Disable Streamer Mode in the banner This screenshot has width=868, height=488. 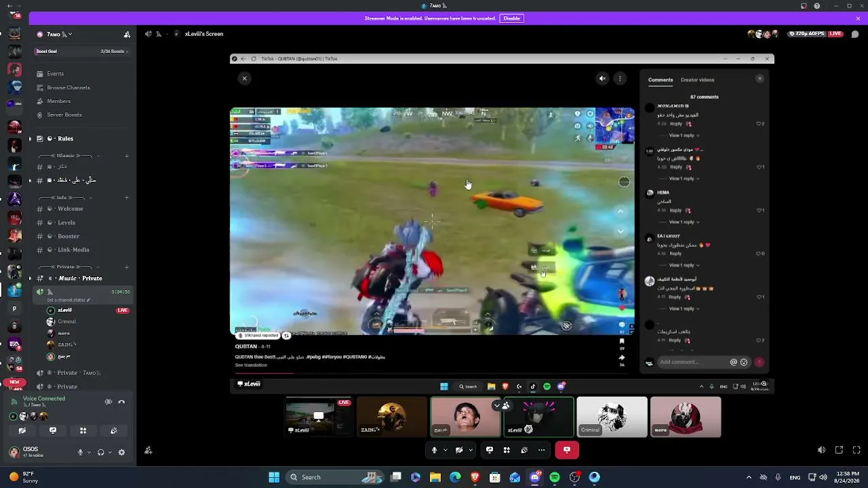point(512,18)
